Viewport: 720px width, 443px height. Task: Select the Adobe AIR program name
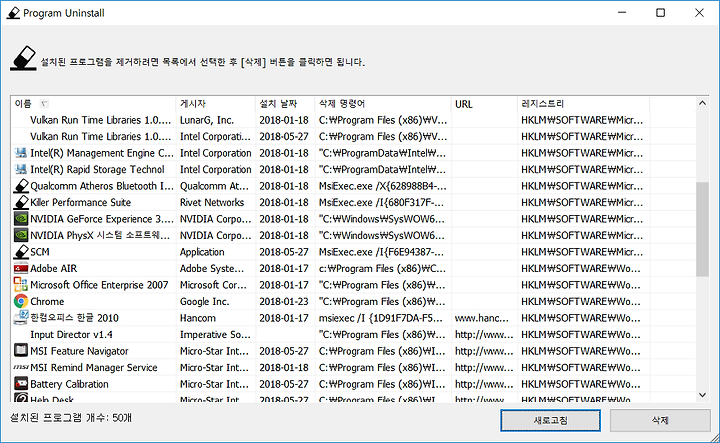[53, 269]
